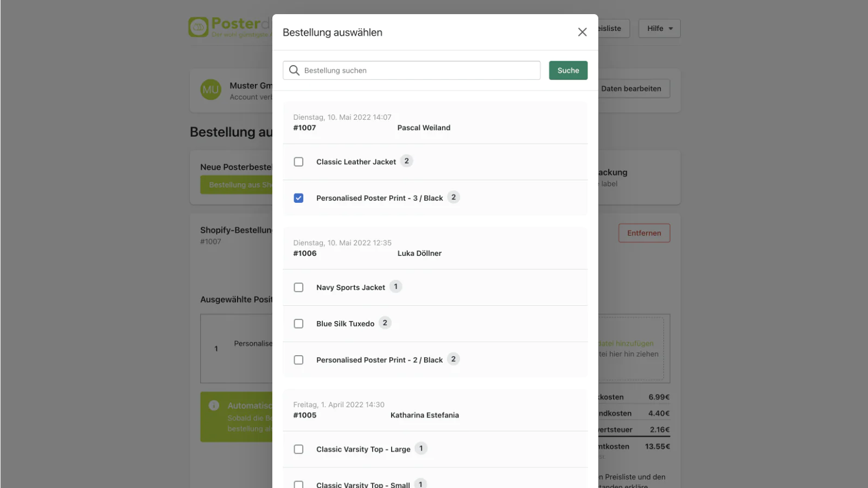Check the Classic Leather Jacket checkbox
This screenshot has width=868, height=488.
(x=298, y=162)
